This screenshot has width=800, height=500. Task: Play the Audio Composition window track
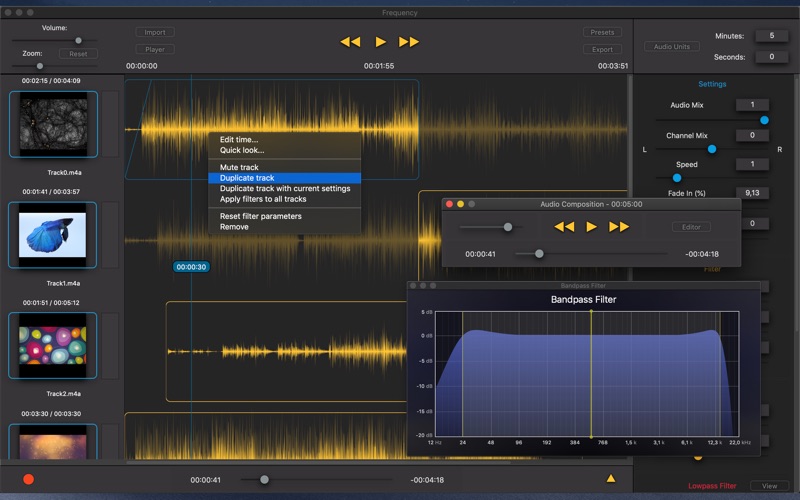[591, 227]
